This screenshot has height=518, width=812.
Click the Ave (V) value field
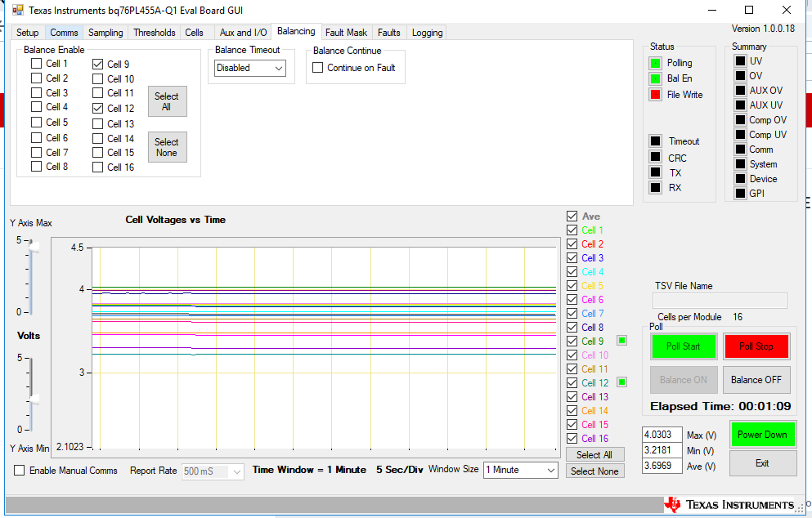[662, 466]
